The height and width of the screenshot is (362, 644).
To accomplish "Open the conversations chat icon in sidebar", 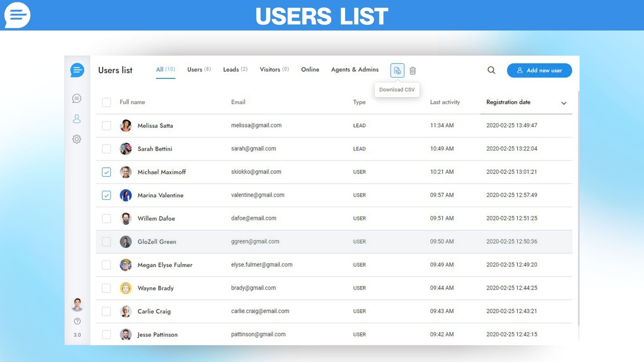I will [x=77, y=99].
